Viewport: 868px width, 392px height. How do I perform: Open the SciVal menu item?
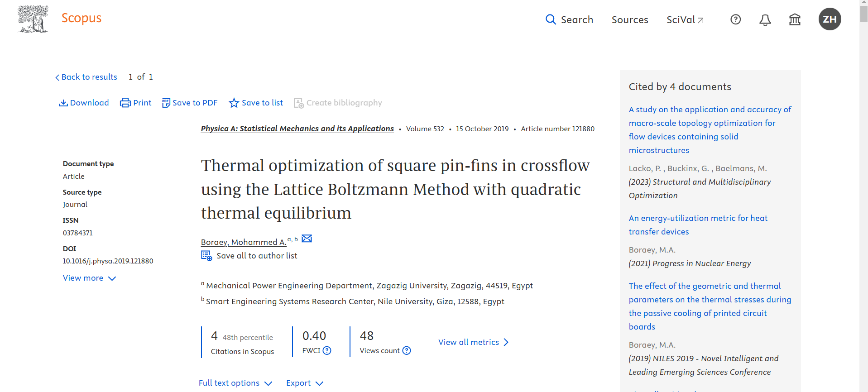click(x=681, y=19)
